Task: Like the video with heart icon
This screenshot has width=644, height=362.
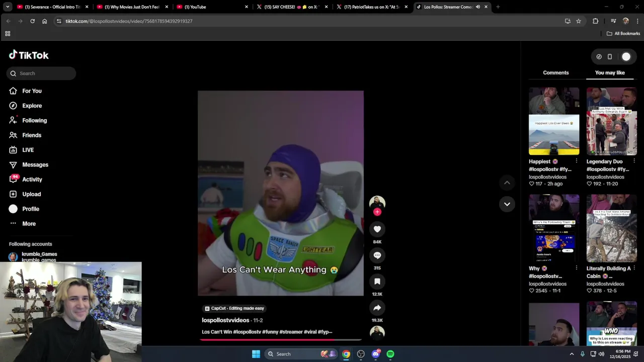Action: 377,229
